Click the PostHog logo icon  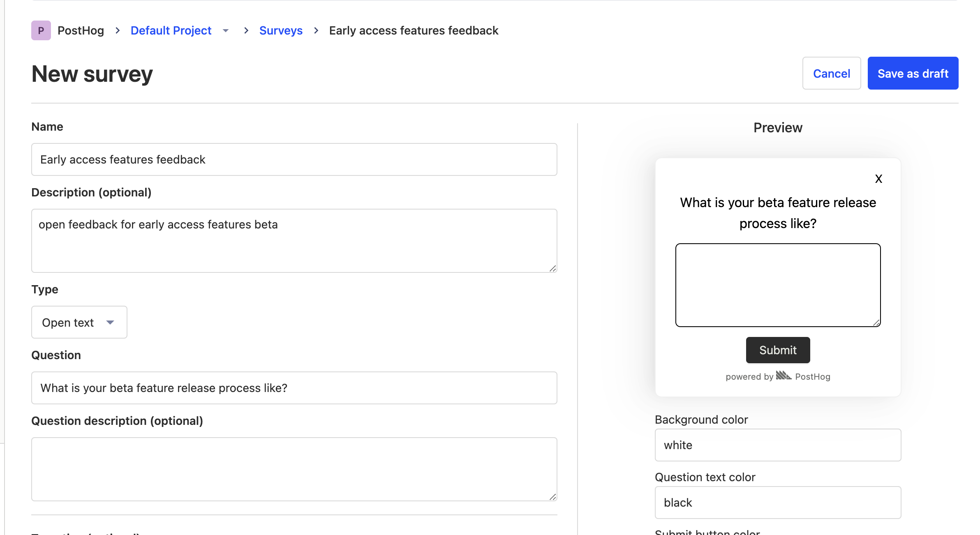(x=40, y=30)
